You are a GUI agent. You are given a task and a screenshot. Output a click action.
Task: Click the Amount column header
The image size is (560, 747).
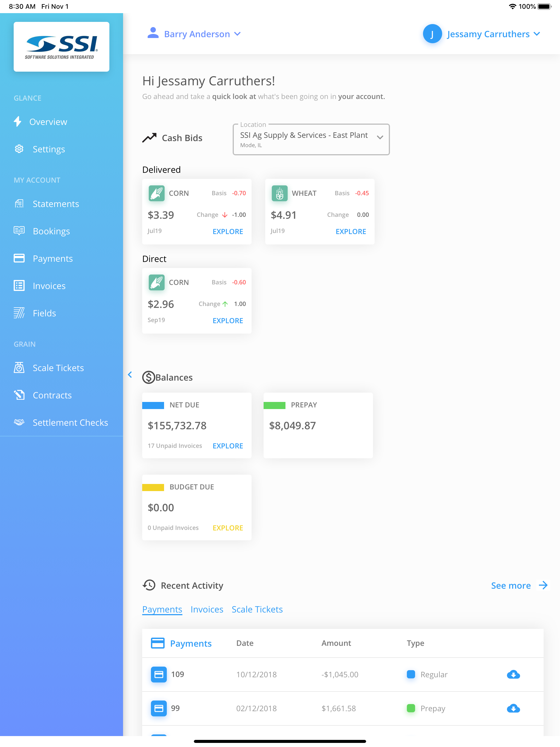tap(336, 643)
